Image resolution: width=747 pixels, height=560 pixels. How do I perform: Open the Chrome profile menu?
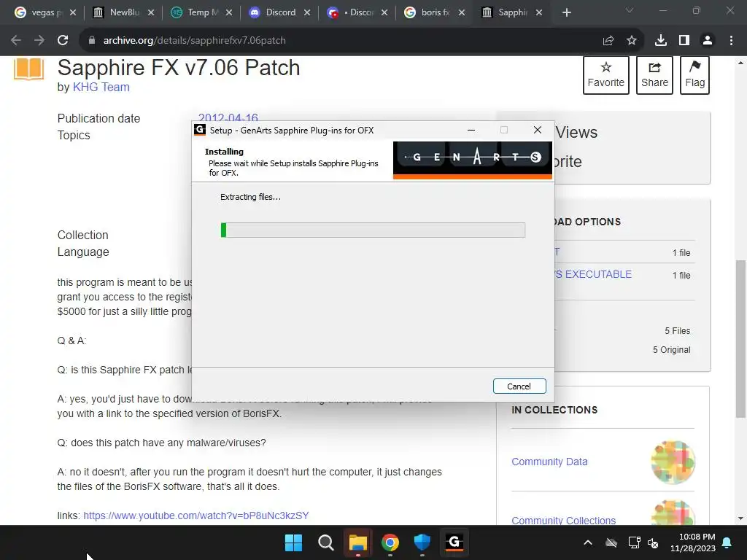pos(708,41)
